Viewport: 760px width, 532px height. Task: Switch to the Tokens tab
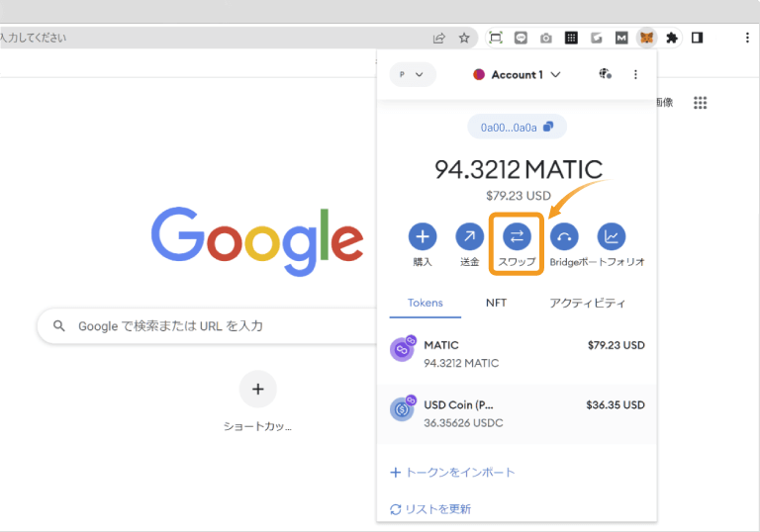coord(426,304)
